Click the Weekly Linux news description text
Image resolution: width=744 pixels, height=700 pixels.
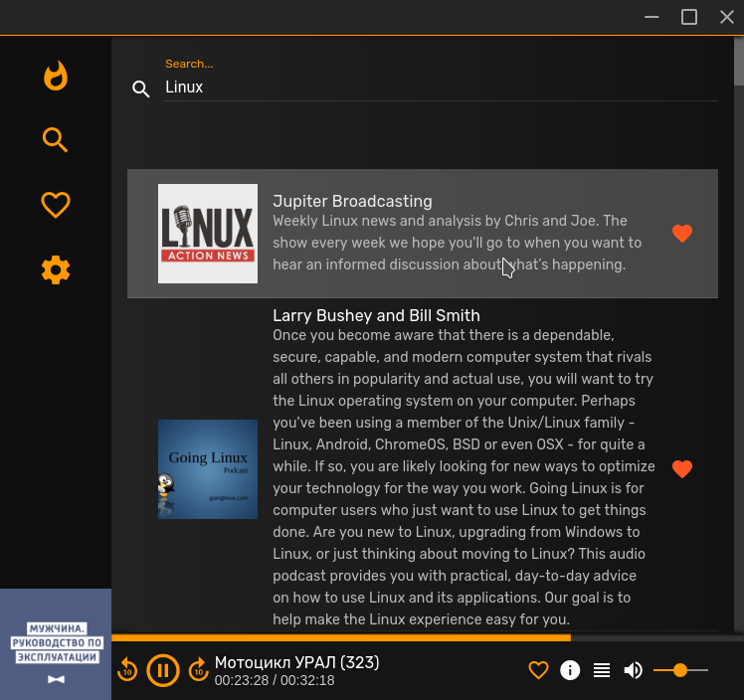457,243
